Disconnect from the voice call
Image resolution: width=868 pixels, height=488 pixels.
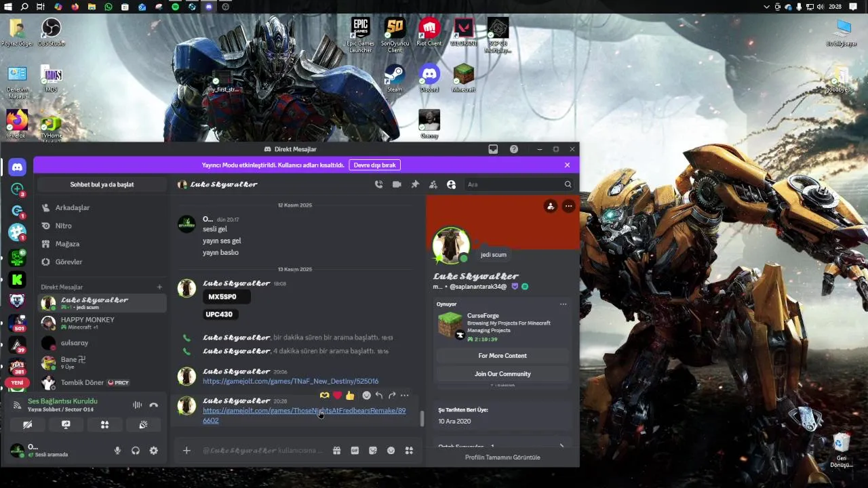(154, 405)
